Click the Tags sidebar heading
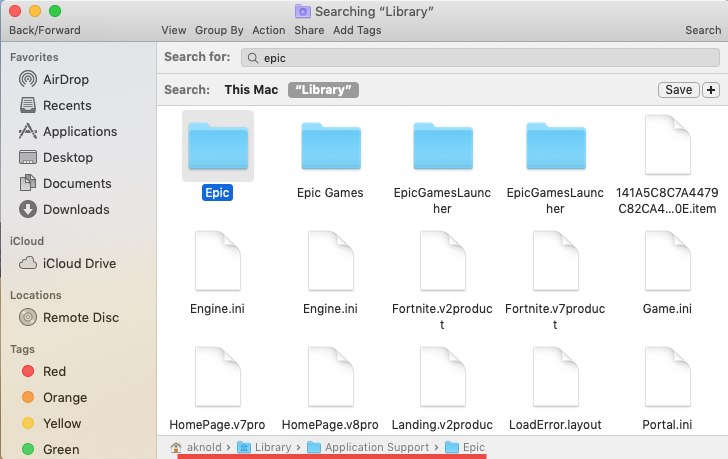The image size is (728, 459). (22, 349)
